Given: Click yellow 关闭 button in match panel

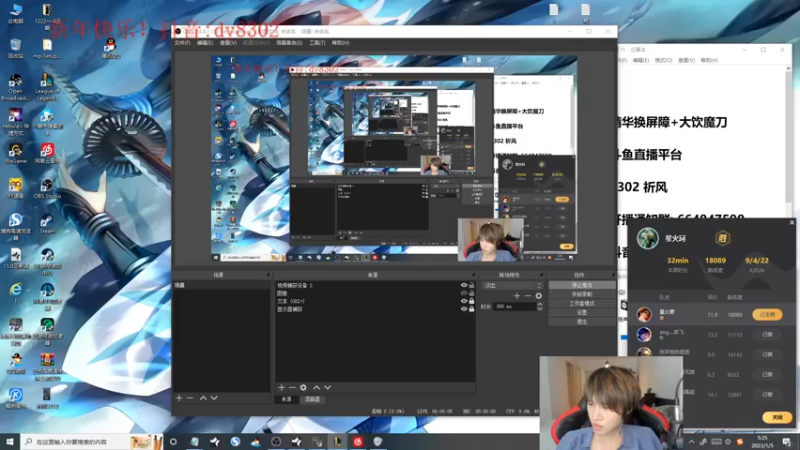Looking at the screenshot, I should point(777,417).
